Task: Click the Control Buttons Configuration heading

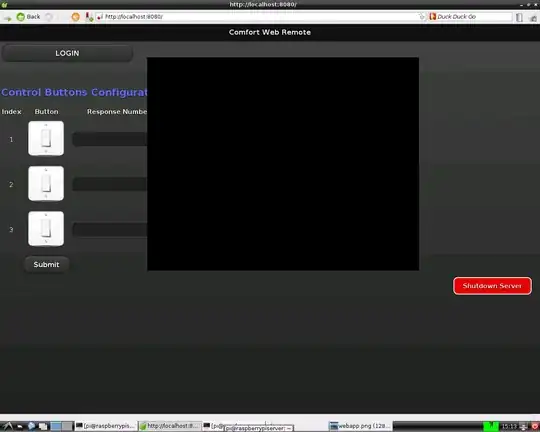Action: pos(74,92)
